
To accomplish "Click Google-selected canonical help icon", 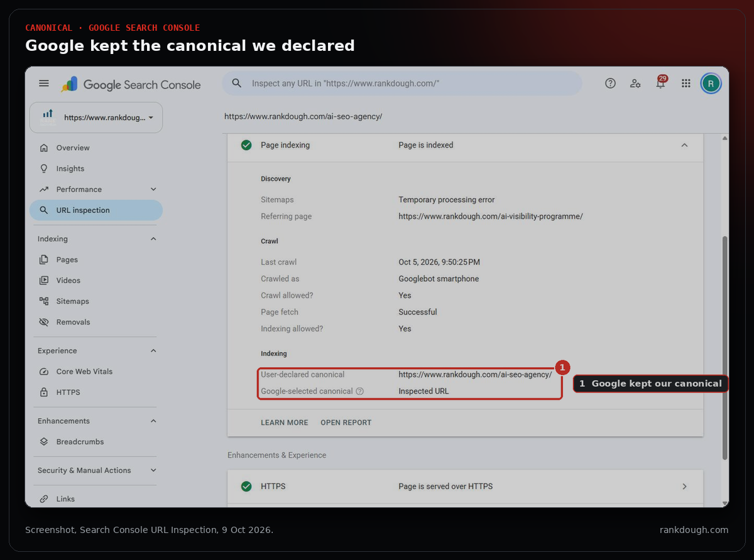I will tap(359, 391).
